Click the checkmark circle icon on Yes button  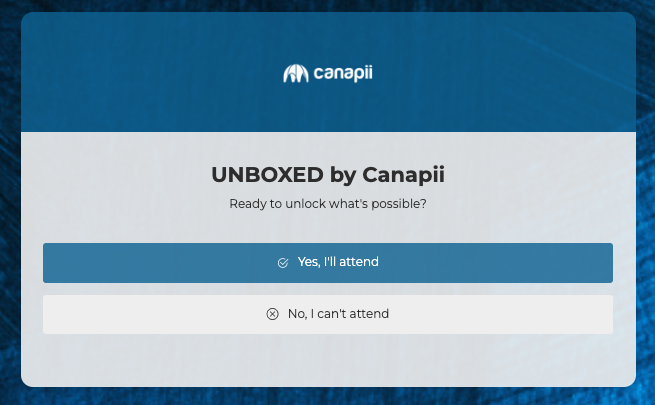tap(283, 263)
